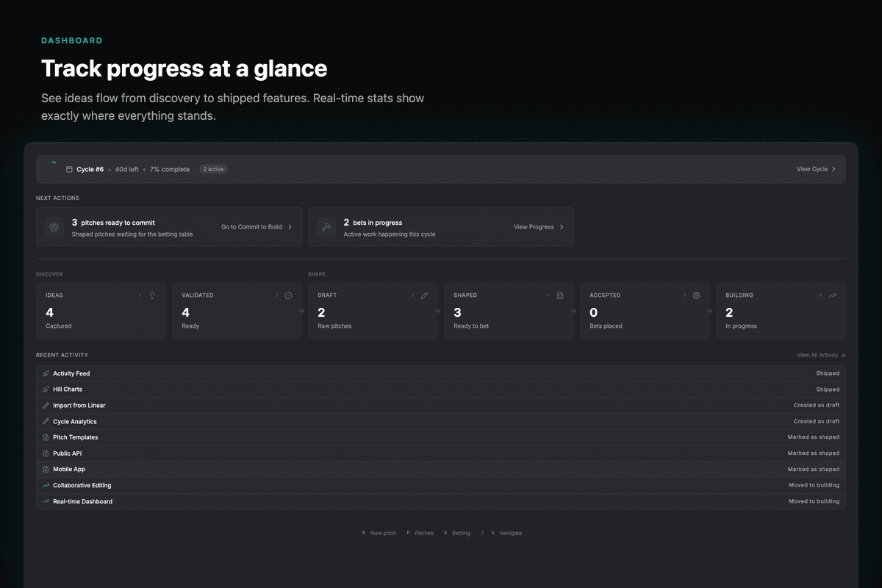The height and width of the screenshot is (588, 882).
Task: Click the View All Activity link
Action: (x=821, y=354)
